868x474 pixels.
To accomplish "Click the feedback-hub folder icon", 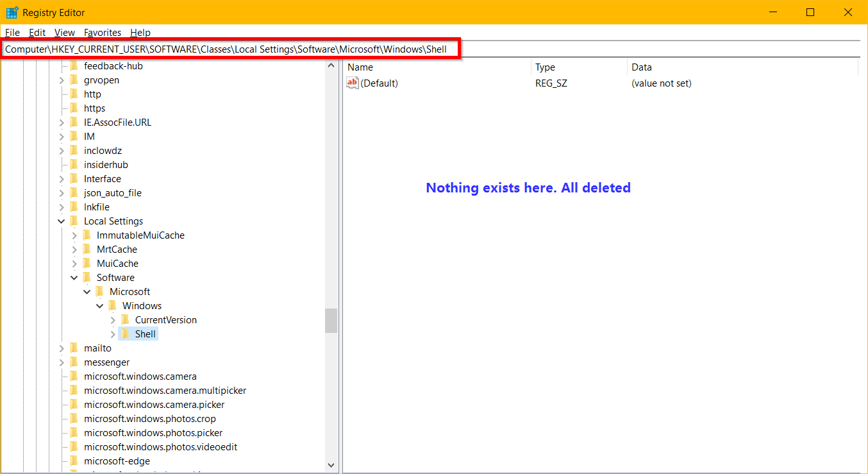I will [x=74, y=66].
